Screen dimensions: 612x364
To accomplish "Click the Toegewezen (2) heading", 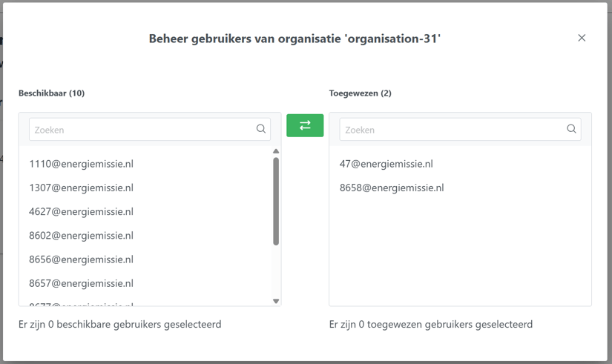I will (361, 93).
